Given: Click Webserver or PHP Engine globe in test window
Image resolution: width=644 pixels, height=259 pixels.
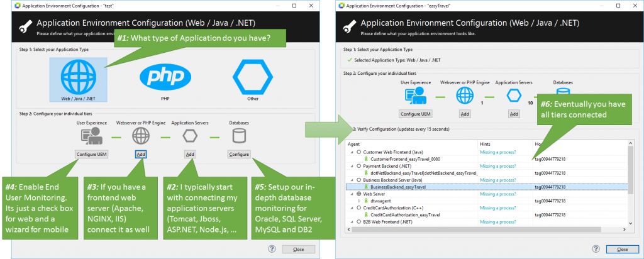Looking at the screenshot, I should (142, 137).
